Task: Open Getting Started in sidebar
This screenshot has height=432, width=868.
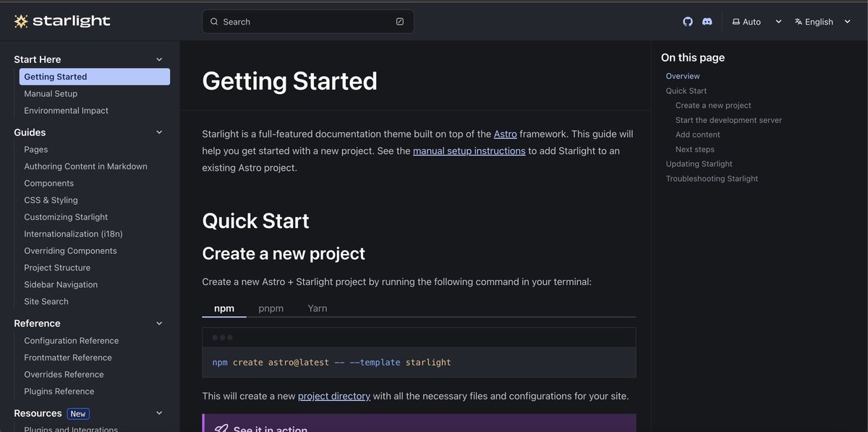Action: click(95, 77)
